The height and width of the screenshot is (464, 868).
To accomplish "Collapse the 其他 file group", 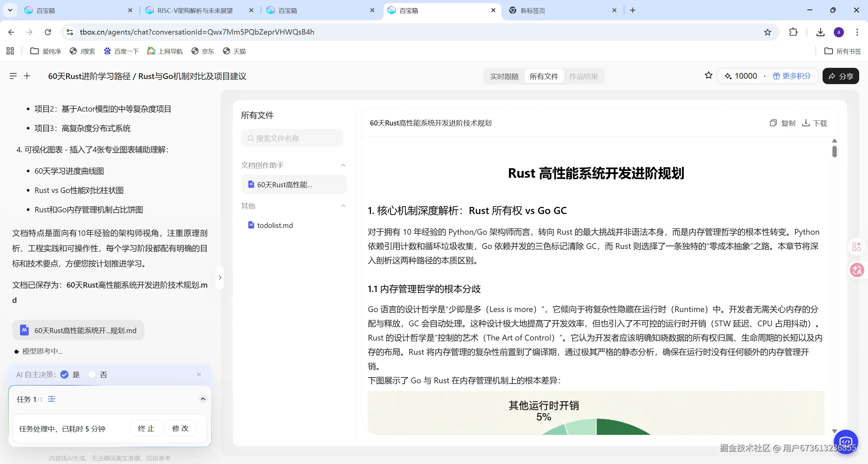I will [x=343, y=206].
